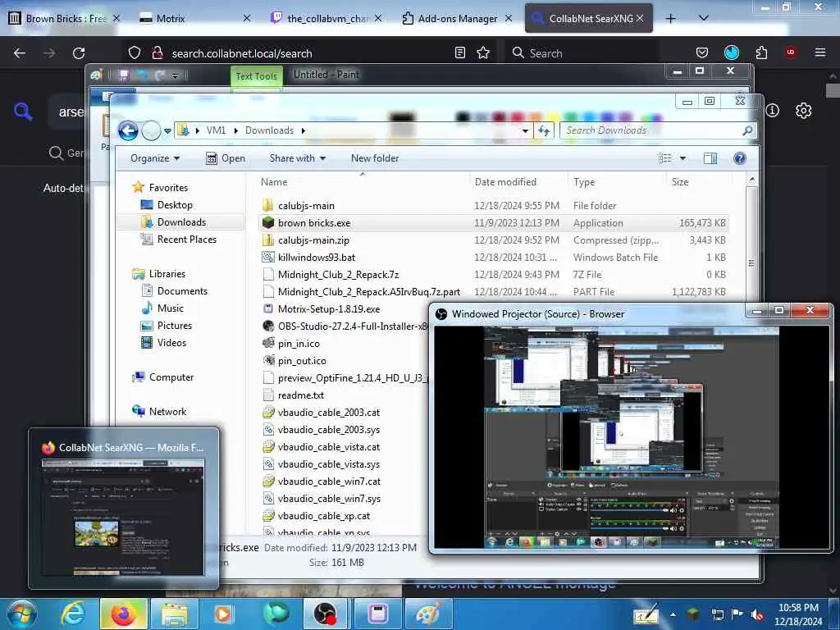Viewport: 840px width, 630px height.
Task: Open SearXNG info icon
Action: tap(772, 111)
